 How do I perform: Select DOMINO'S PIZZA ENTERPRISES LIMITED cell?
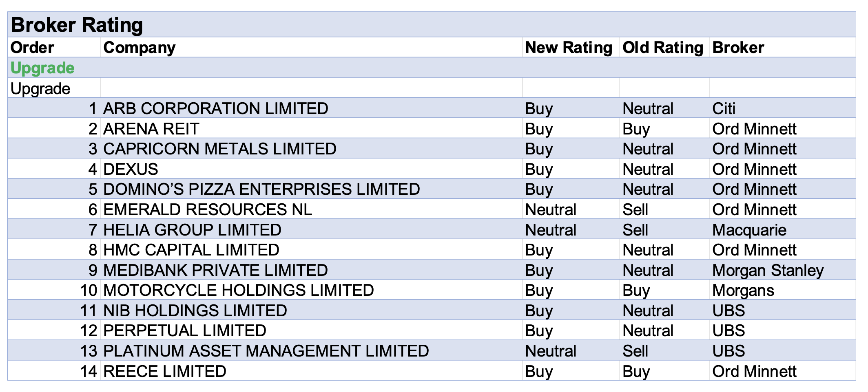point(261,189)
